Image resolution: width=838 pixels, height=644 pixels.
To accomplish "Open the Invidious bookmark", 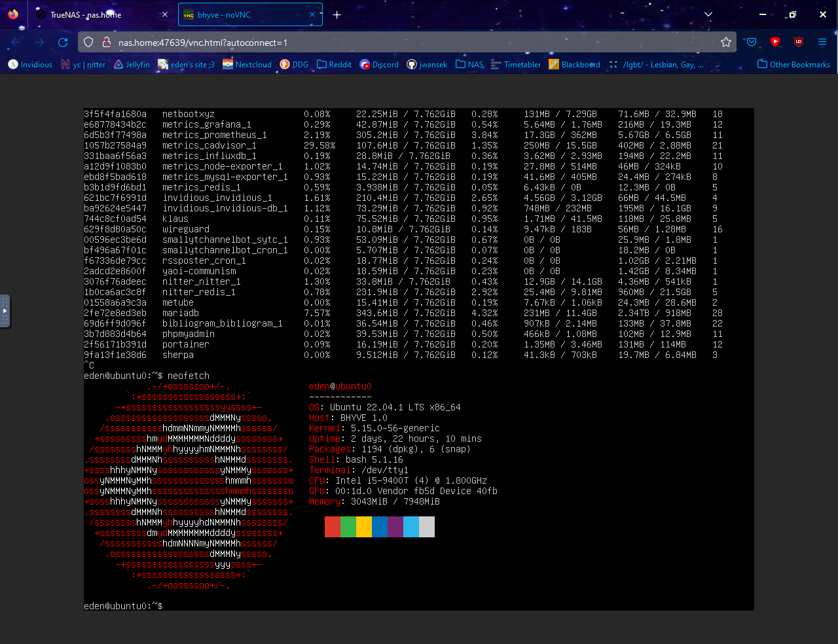I will pyautogui.click(x=30, y=64).
